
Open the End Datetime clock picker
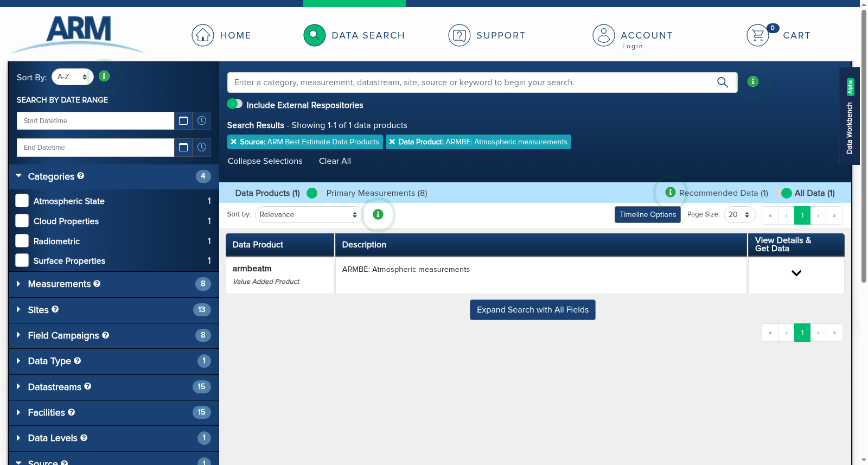[202, 147]
